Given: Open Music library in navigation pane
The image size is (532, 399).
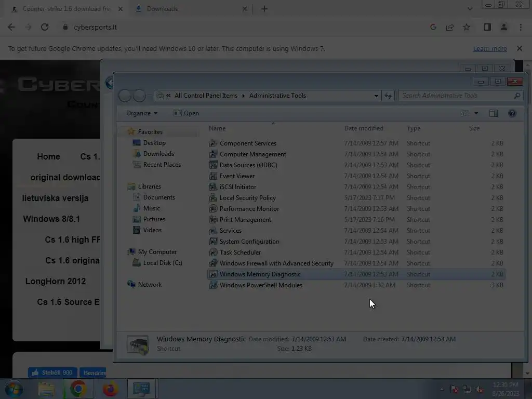Looking at the screenshot, I should [x=151, y=208].
